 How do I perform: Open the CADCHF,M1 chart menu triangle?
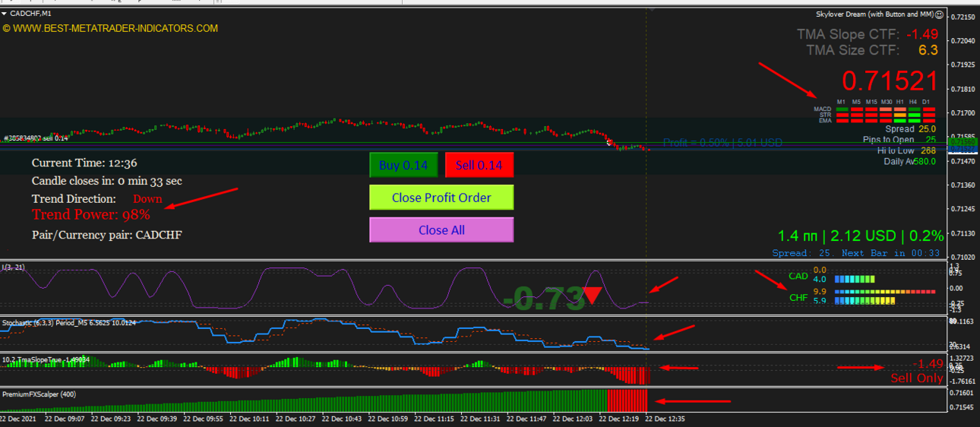[x=5, y=14]
